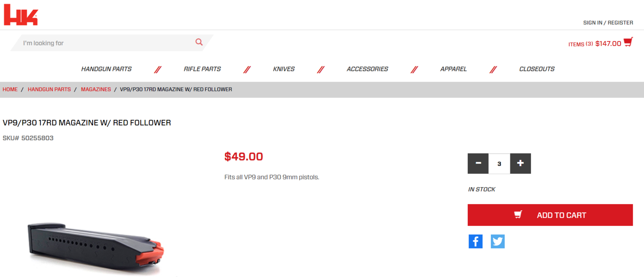
Task: Click the $49.00 price text
Action: point(244,156)
